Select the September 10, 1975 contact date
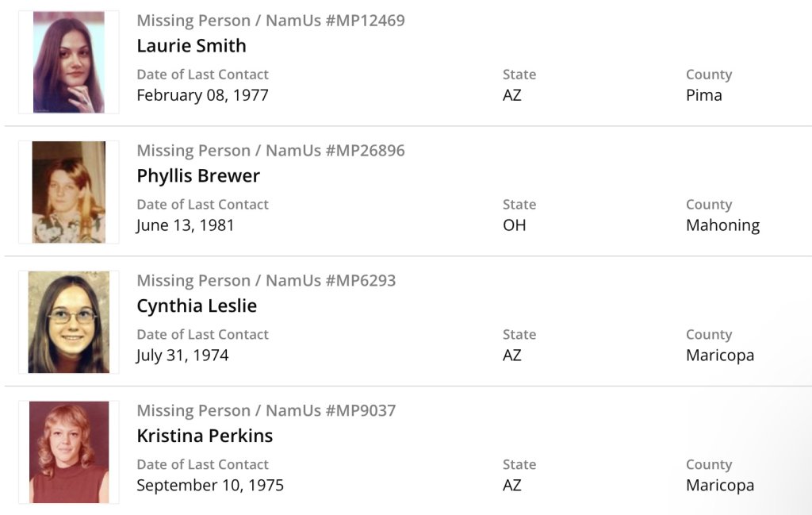Screen dimensions: 812x515 [210, 486]
